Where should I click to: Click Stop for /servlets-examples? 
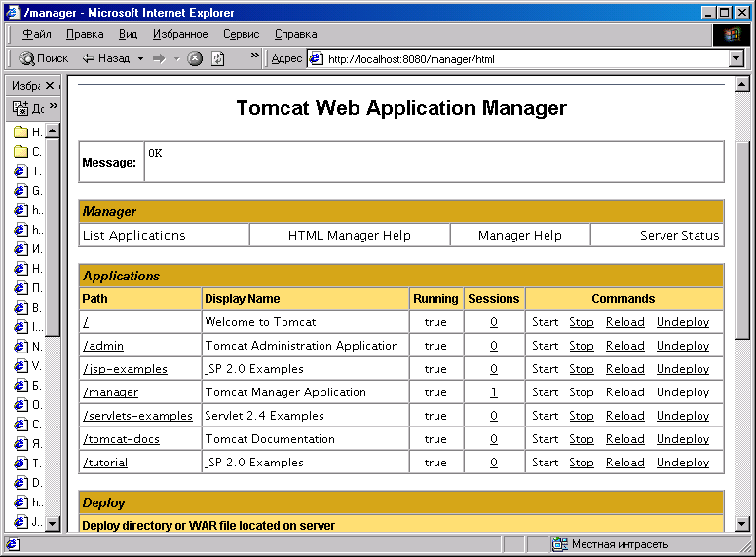(582, 416)
